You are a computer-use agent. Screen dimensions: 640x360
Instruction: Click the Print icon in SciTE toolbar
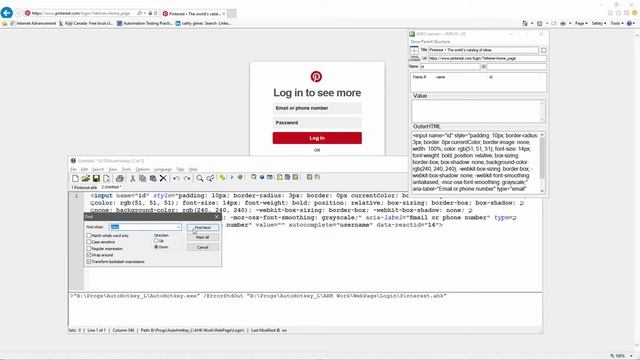[x=120, y=178]
